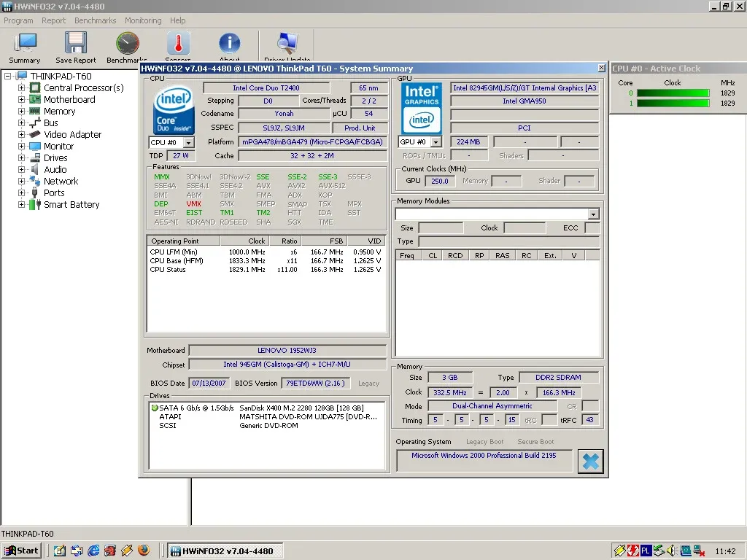The height and width of the screenshot is (560, 747).
Task: Expand the Drives tree node
Action: click(x=21, y=157)
